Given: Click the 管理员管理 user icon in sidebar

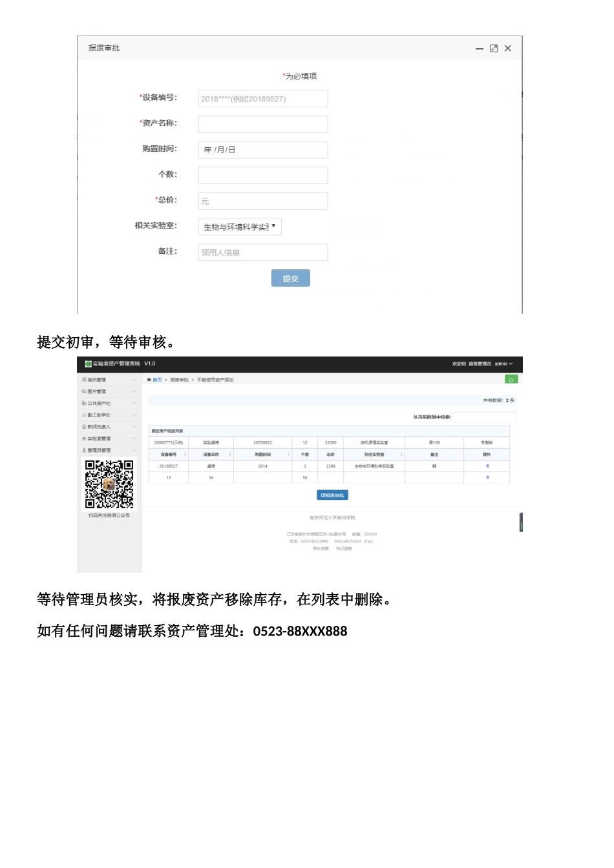Looking at the screenshot, I should click(x=84, y=450).
